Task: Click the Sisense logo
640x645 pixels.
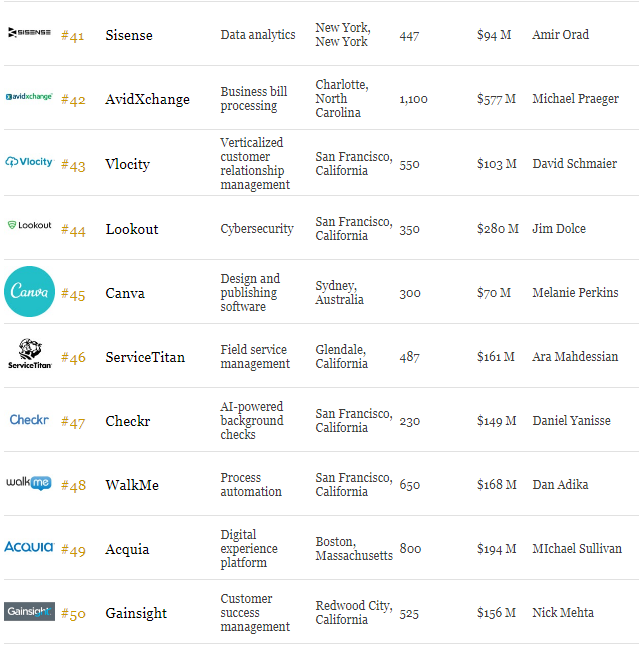Action: (29, 32)
